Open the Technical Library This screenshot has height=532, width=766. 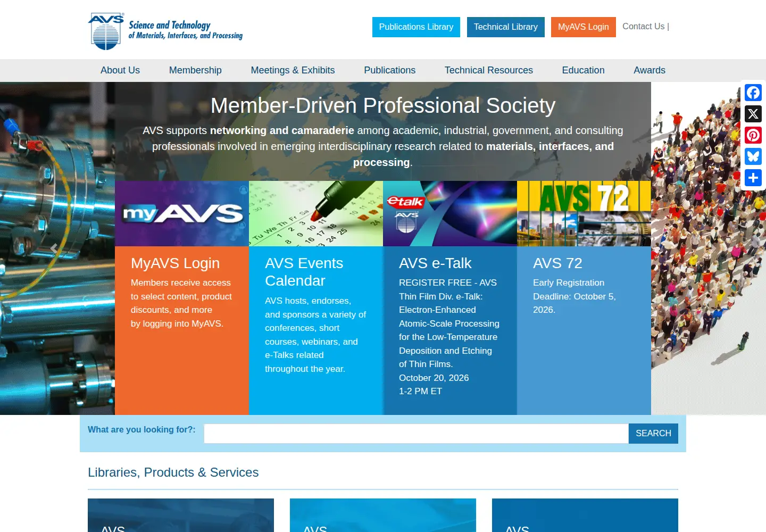pyautogui.click(x=506, y=27)
